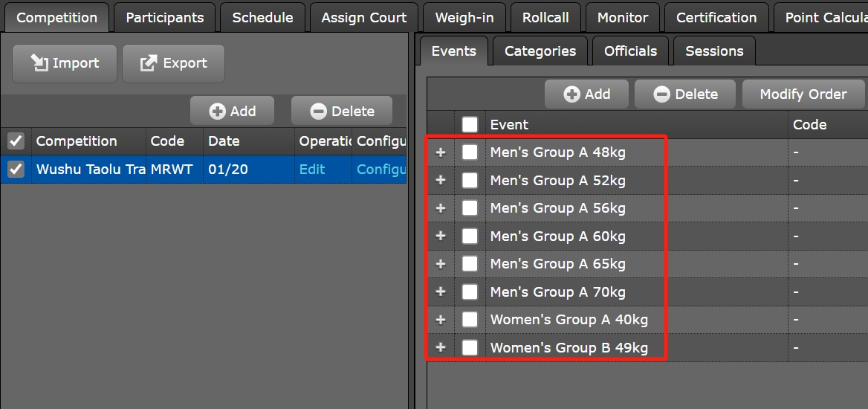
Task: Click the Export button
Action: coord(173,63)
